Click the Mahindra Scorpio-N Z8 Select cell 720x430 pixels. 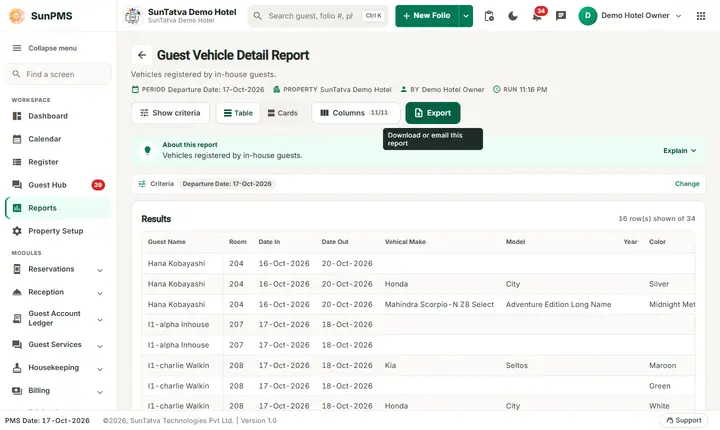439,305
